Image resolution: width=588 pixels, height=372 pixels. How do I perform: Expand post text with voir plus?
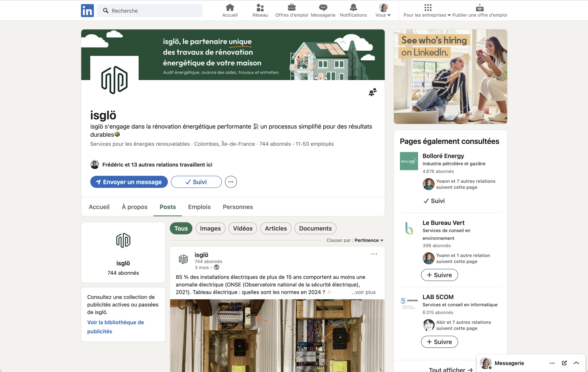pos(363,292)
